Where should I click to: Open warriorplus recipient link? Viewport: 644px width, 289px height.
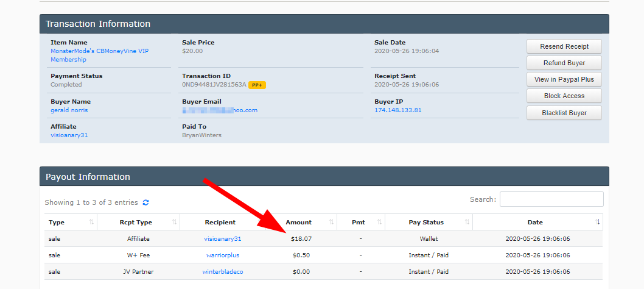[x=222, y=255]
